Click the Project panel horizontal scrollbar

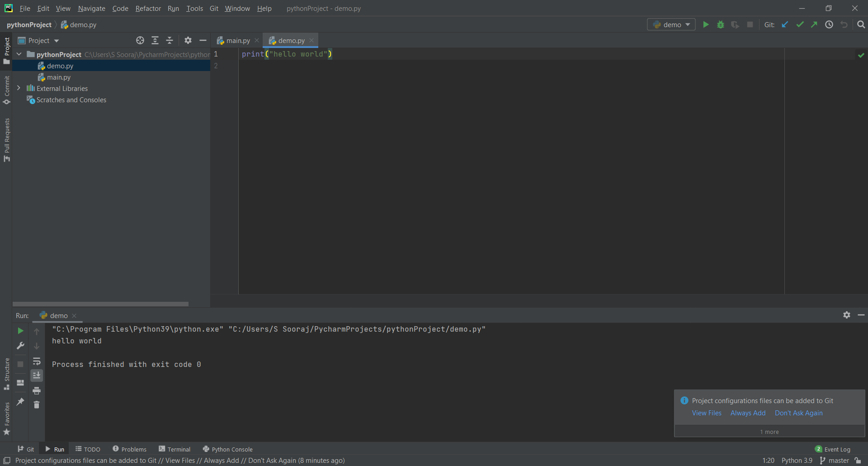tap(100, 304)
